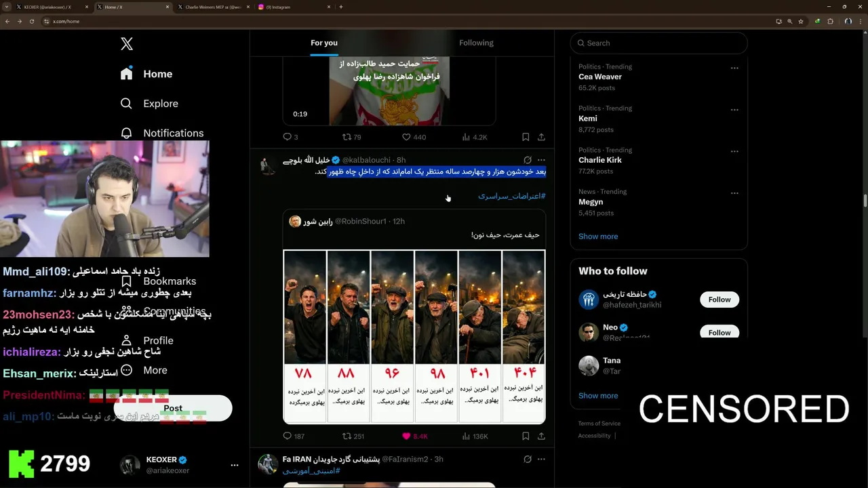Screen dimensions: 868x488
Task: Open more options for the Kemi trend
Action: pos(734,110)
